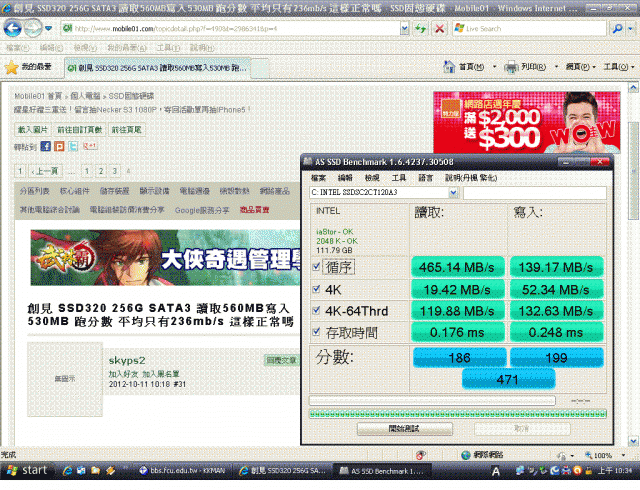This screenshot has height=490, width=640.
Task: Click the 個人電腦 breadcrumb link
Action: click(85, 96)
